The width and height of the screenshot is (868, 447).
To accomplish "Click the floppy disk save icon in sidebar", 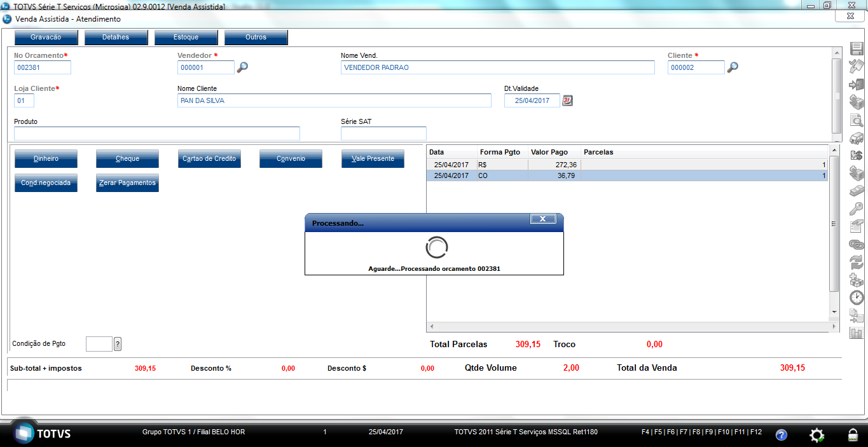I will [857, 48].
